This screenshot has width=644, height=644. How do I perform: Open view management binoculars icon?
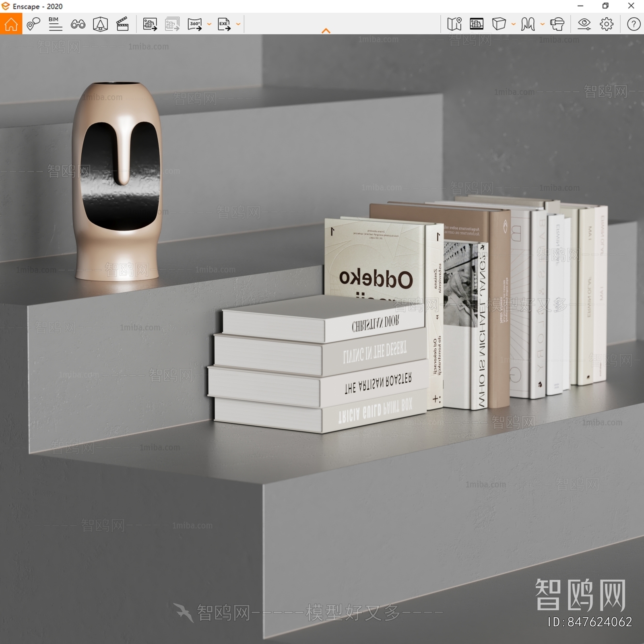coord(78,24)
